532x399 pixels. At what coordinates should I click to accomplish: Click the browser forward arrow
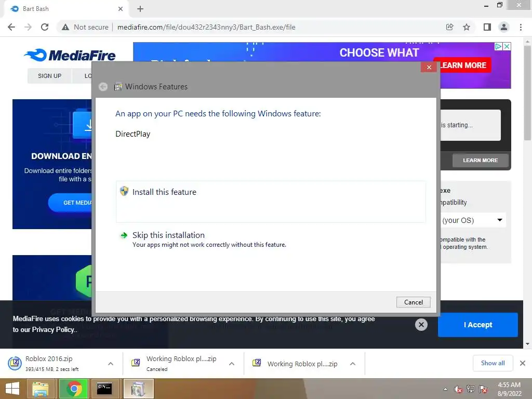pyautogui.click(x=28, y=27)
